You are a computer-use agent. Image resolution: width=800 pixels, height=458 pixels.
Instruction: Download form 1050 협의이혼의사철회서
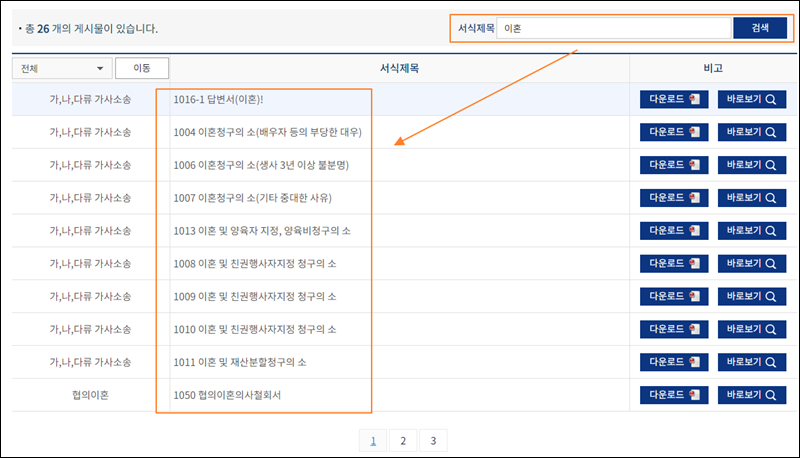click(x=674, y=395)
